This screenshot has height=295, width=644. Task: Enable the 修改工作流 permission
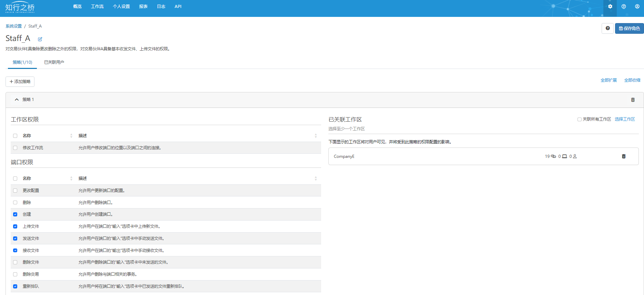coord(15,148)
